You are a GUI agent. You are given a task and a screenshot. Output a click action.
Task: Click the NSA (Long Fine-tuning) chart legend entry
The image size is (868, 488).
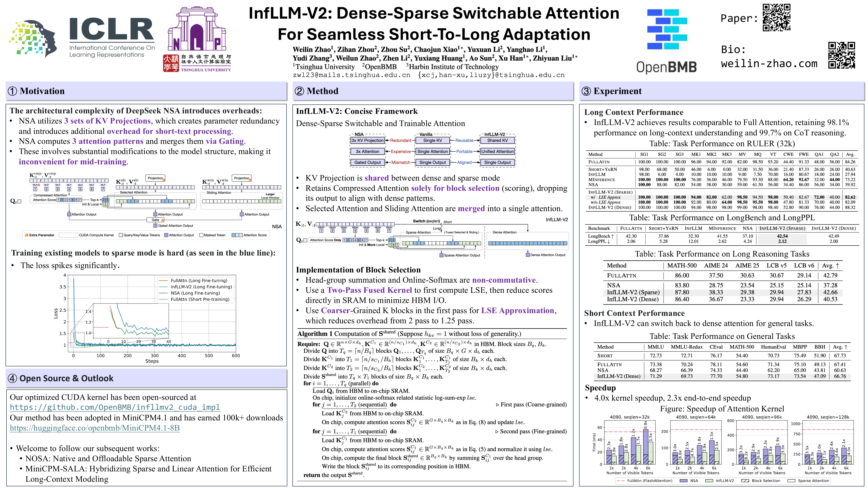click(195, 293)
